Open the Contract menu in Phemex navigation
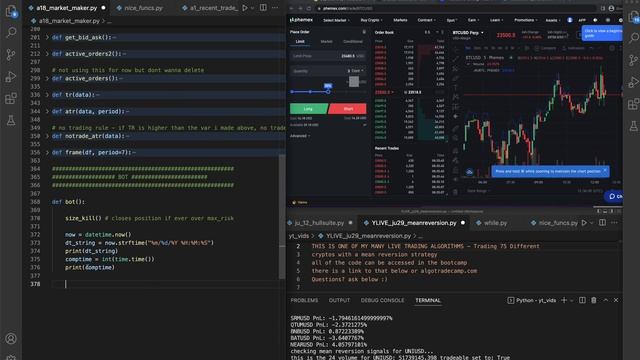The image size is (640, 360). click(426, 20)
